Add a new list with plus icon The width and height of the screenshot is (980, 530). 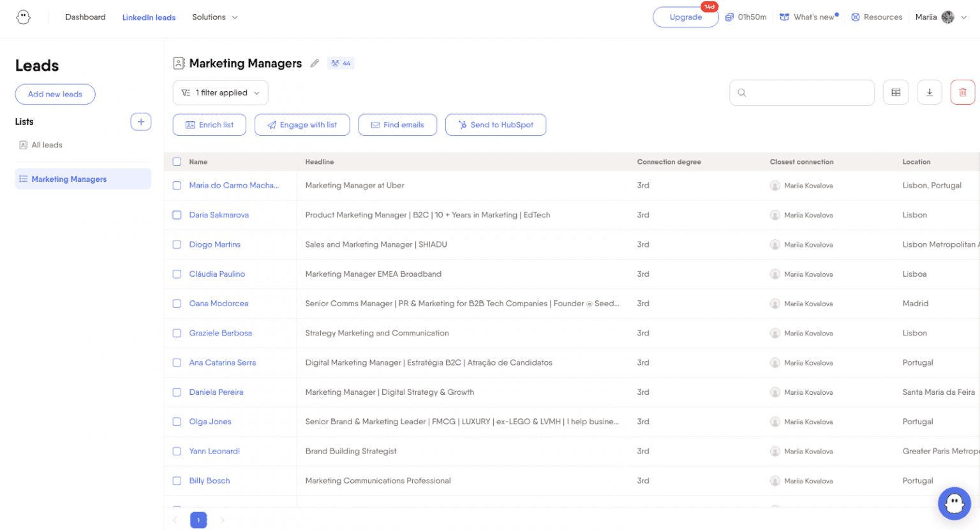140,122
